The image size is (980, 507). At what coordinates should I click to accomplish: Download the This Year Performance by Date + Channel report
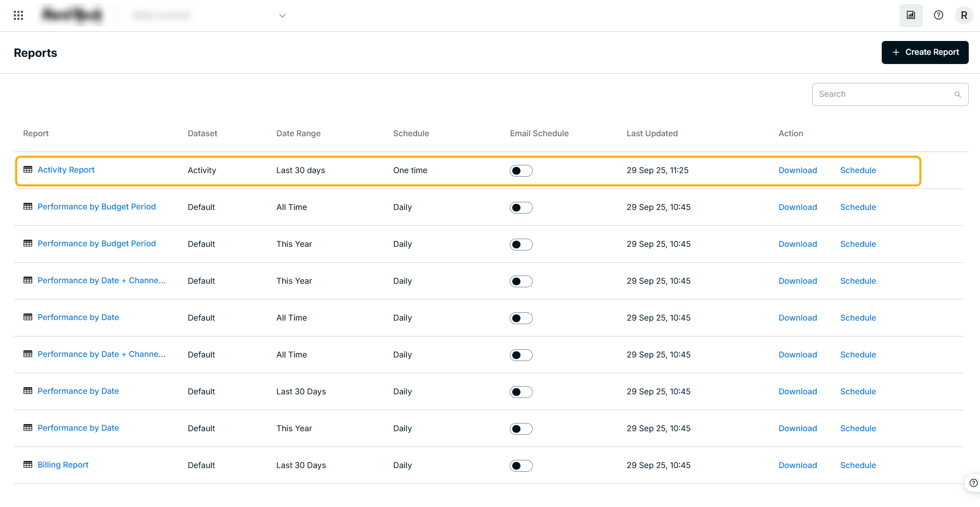click(798, 281)
